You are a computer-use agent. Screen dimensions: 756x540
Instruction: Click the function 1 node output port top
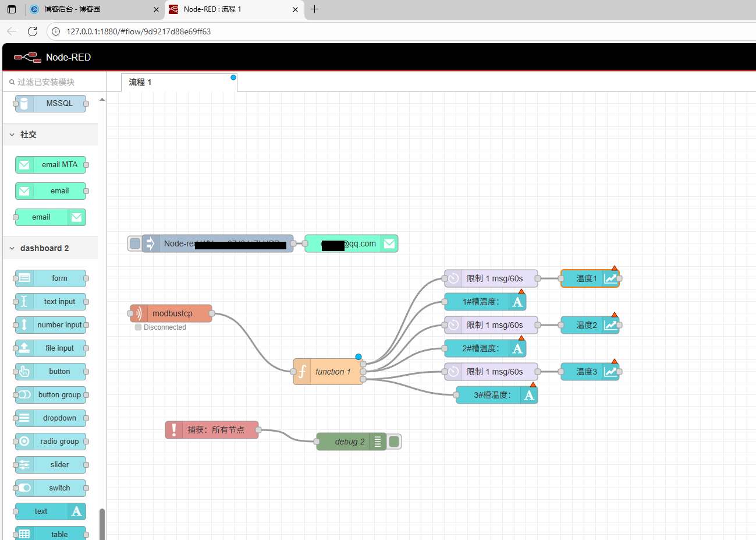click(x=363, y=364)
